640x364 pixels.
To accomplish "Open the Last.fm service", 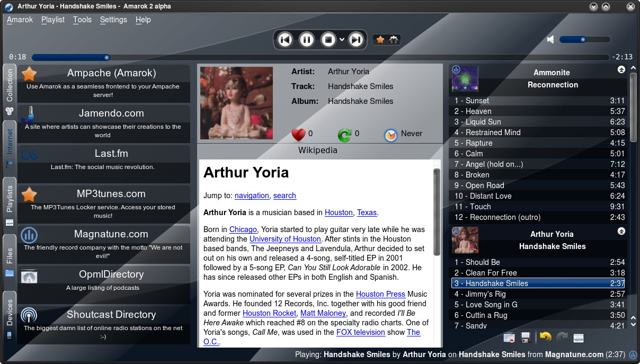I will click(x=103, y=164).
